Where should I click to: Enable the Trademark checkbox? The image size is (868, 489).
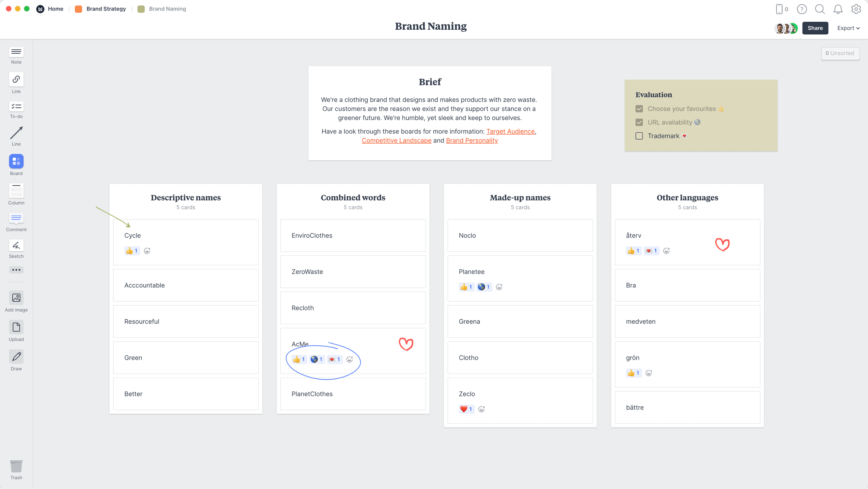pyautogui.click(x=639, y=135)
